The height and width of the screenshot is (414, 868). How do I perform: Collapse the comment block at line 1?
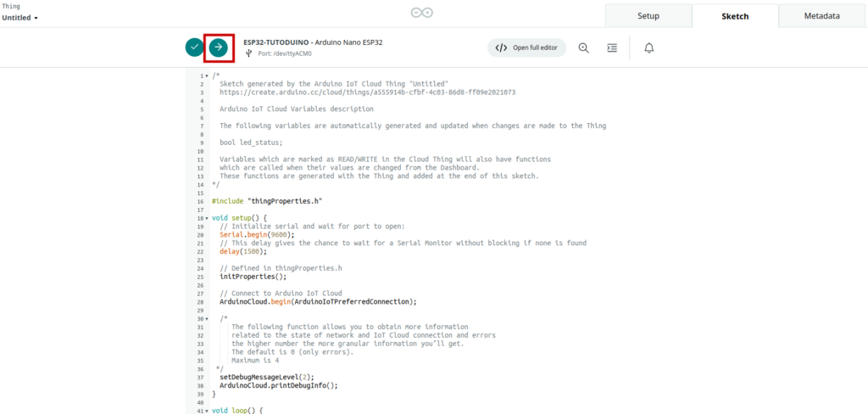(207, 76)
